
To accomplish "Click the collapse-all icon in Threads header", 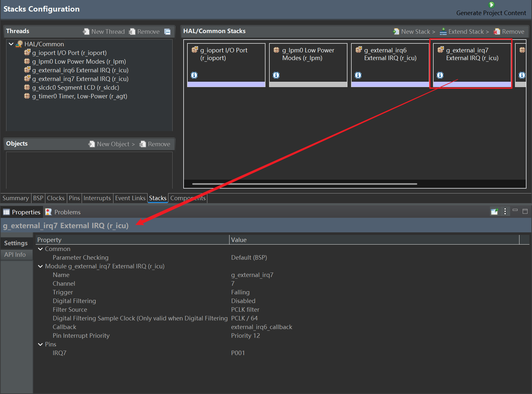I will [x=167, y=31].
